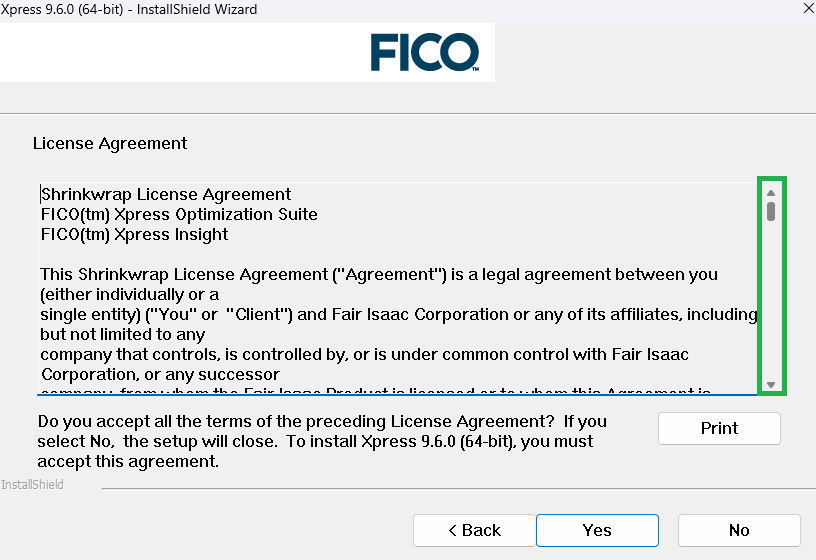Click the license text scroll-down arrow
The image size is (816, 560).
(771, 384)
